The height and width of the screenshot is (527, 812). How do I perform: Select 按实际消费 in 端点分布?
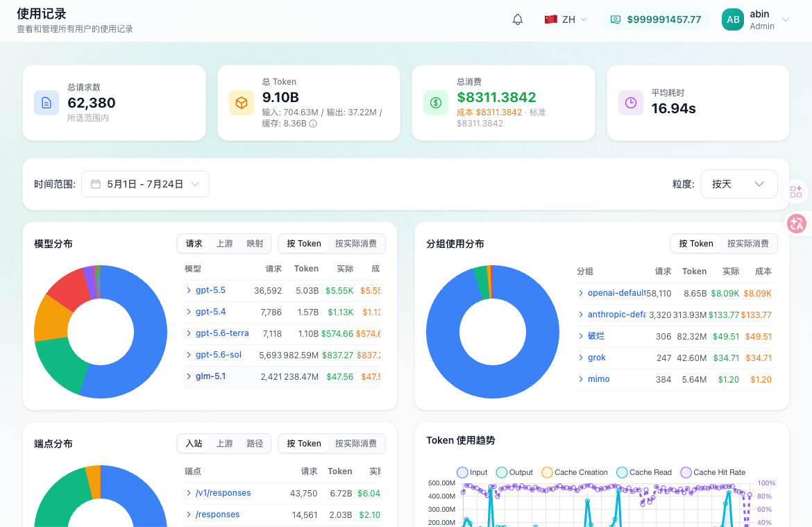[356, 444]
